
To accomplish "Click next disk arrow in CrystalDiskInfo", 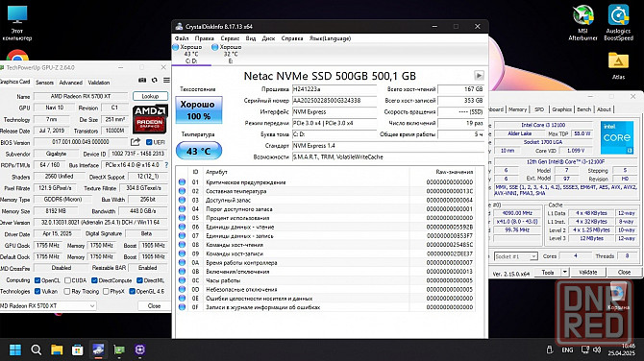I will 479,76.
